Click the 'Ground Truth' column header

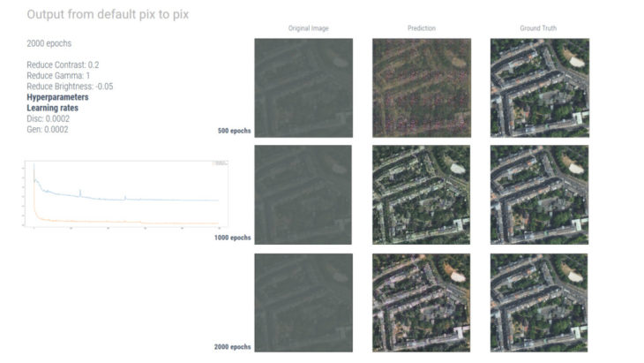539,28
